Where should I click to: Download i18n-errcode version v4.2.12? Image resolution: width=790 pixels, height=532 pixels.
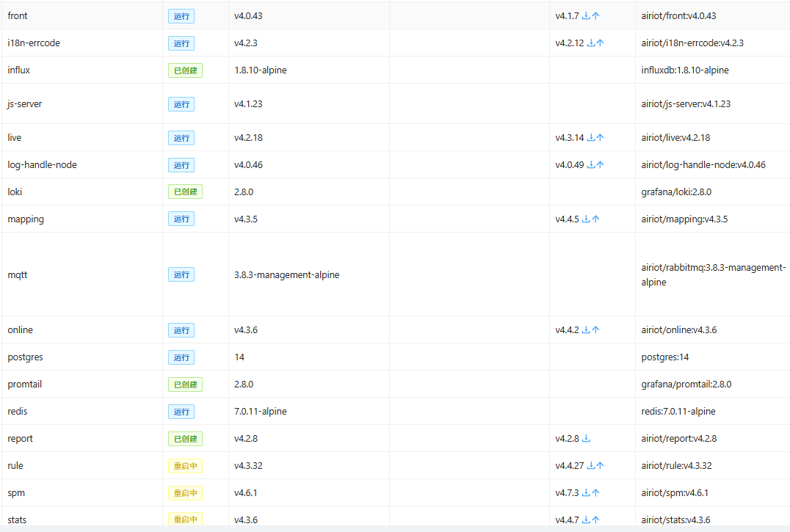(x=591, y=43)
